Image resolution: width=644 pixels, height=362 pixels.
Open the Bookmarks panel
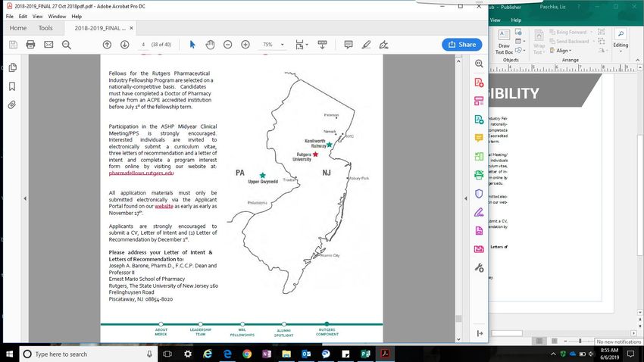12,86
